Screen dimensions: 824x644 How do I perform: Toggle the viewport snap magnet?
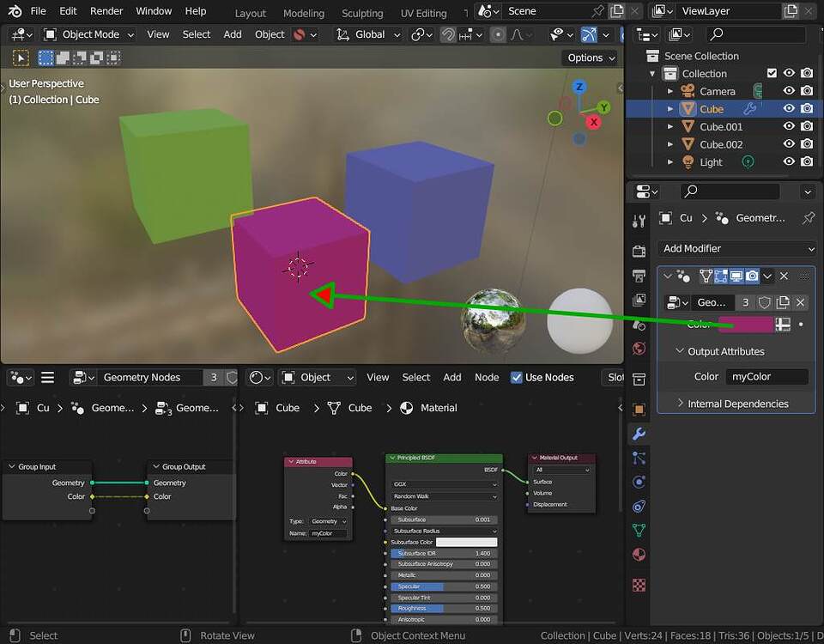[448, 34]
